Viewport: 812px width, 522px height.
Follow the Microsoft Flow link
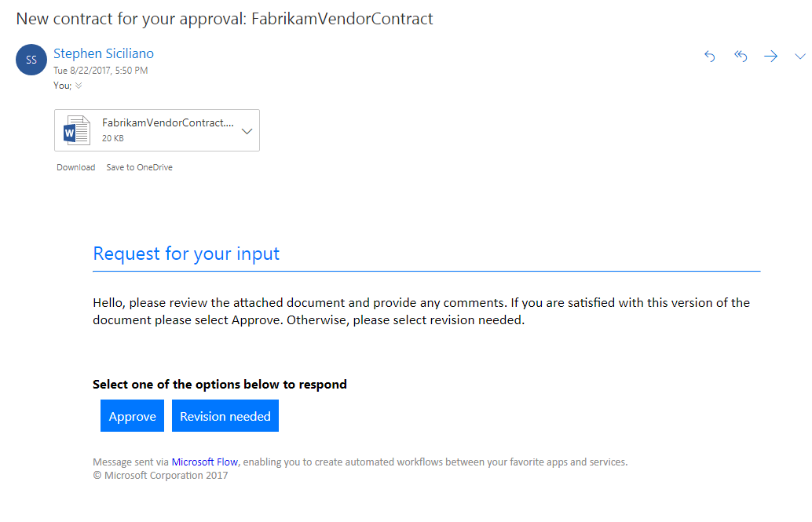pyautogui.click(x=205, y=462)
